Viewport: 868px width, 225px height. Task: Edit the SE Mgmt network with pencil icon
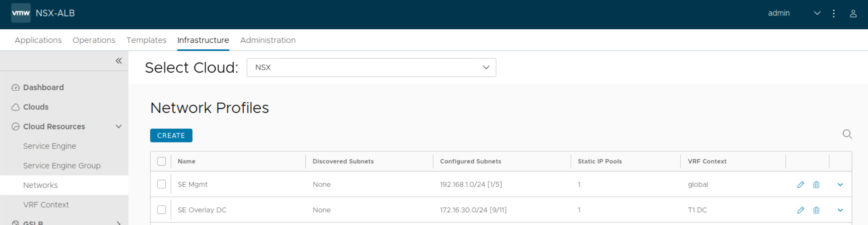tap(800, 185)
